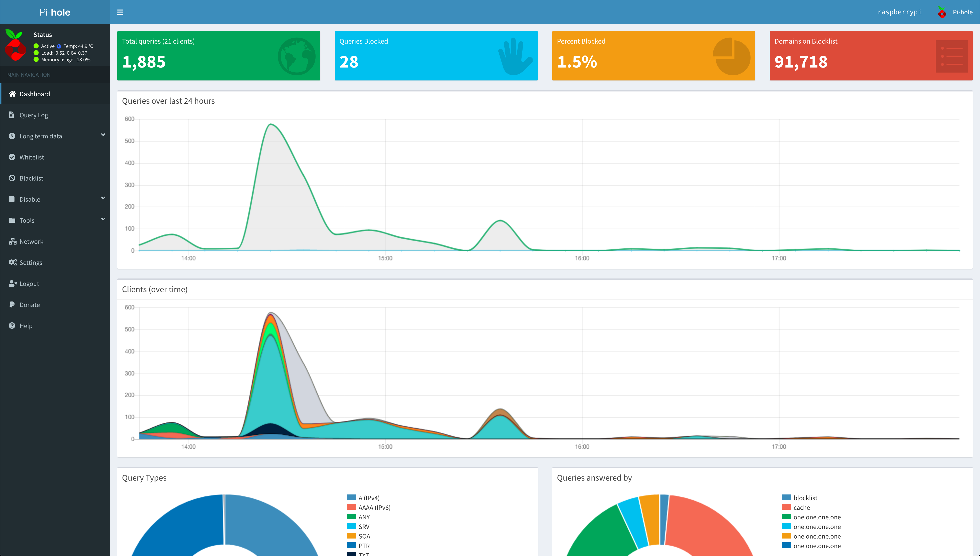This screenshot has height=556, width=980.
Task: Open the Help page link
Action: click(x=55, y=325)
